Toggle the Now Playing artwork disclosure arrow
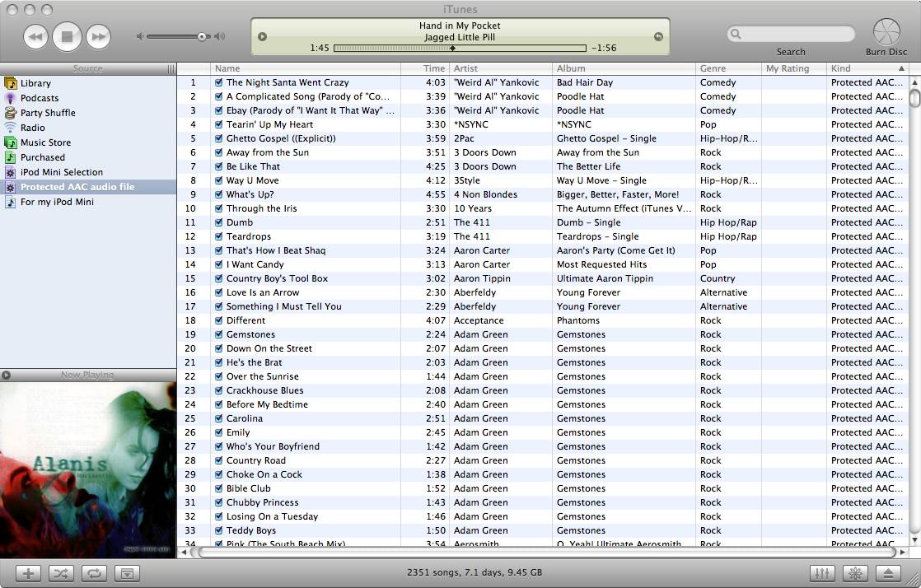The image size is (921, 588). [6, 375]
